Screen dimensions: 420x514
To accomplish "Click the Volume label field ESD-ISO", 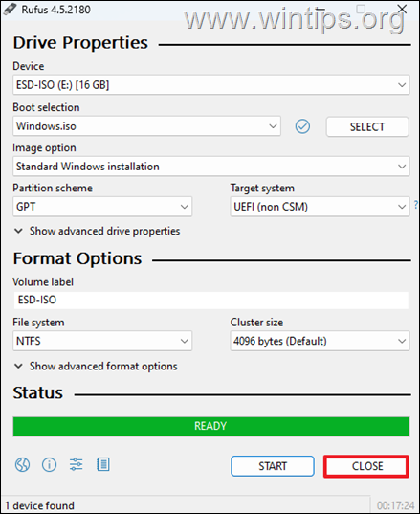I will [x=211, y=300].
